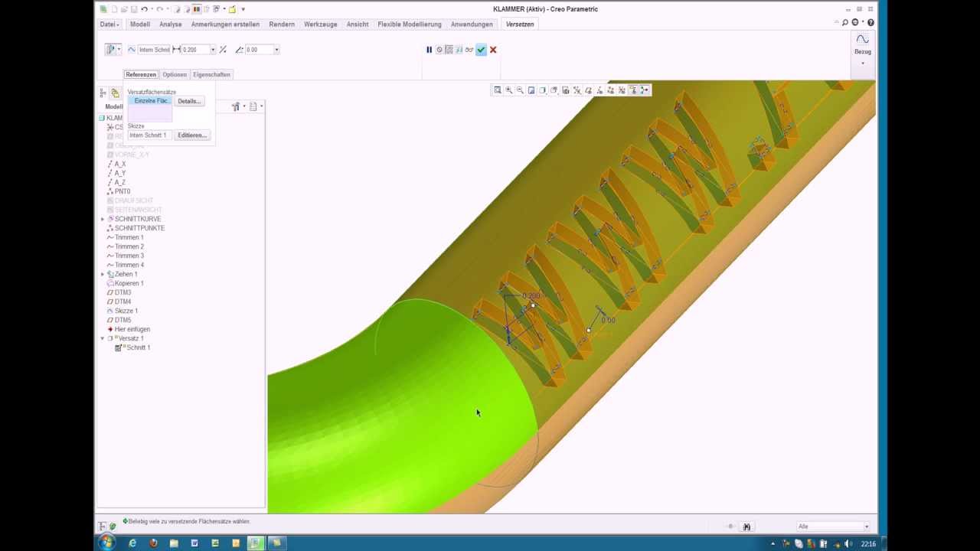The height and width of the screenshot is (551, 980).
Task: Open the offset value 0.200 dropdown
Action: (x=213, y=50)
